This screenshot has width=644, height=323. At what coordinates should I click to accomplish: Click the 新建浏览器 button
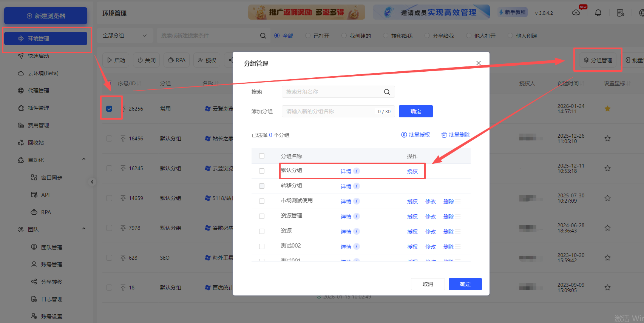click(46, 16)
